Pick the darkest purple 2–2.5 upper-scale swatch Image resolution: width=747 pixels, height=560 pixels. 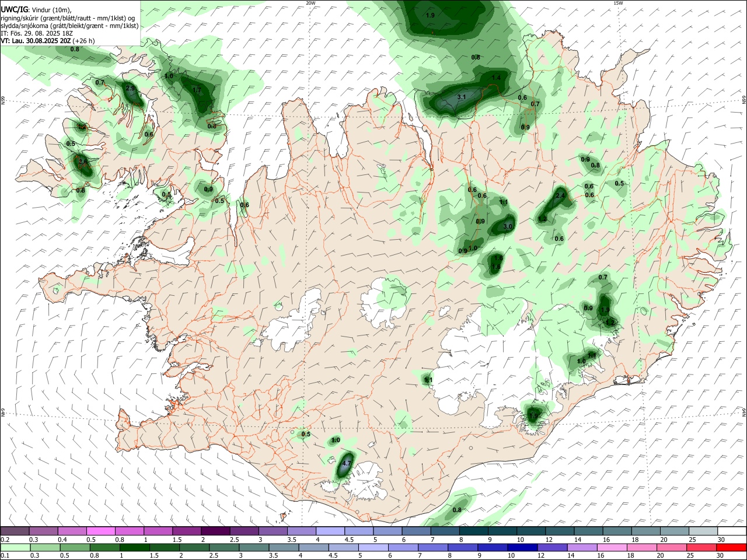pyautogui.click(x=215, y=531)
